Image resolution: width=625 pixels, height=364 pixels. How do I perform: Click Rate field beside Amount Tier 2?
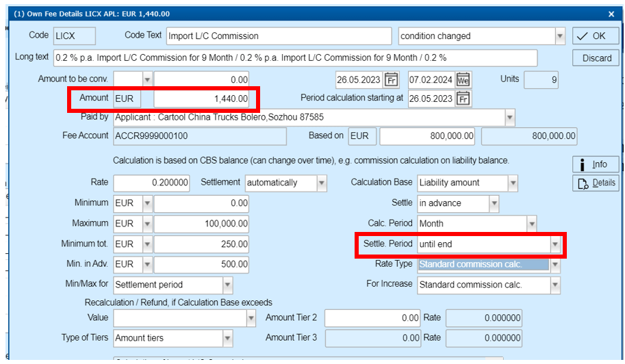[484, 318]
